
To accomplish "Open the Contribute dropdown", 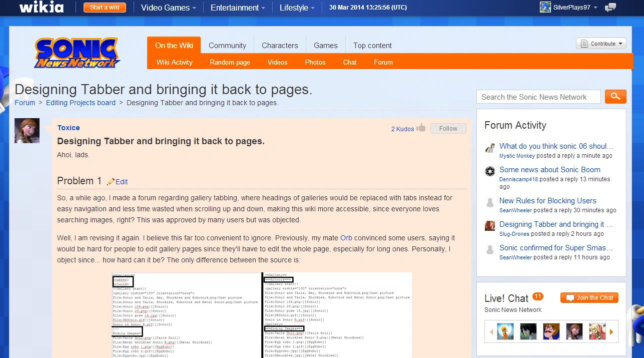I will click(601, 44).
